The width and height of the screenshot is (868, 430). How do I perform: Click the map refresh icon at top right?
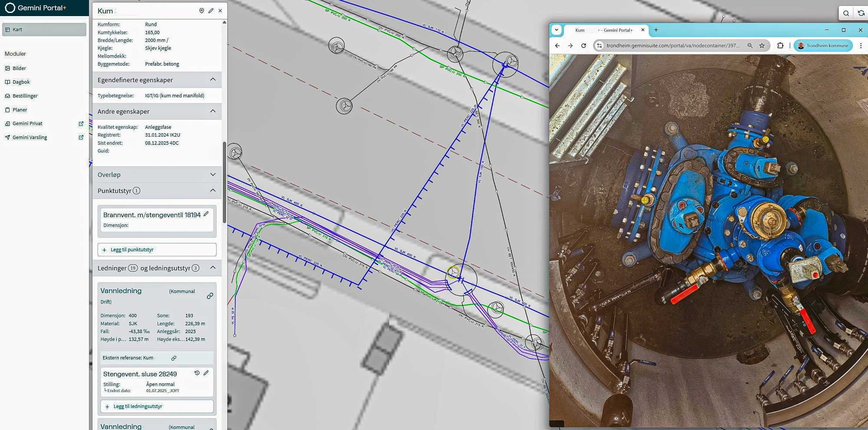coord(861,13)
